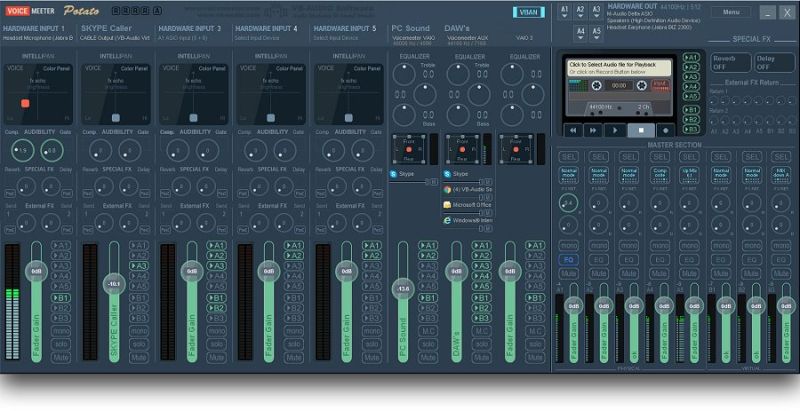Click the Skype app icon under PC Sound
The height and width of the screenshot is (411, 800).
394,174
